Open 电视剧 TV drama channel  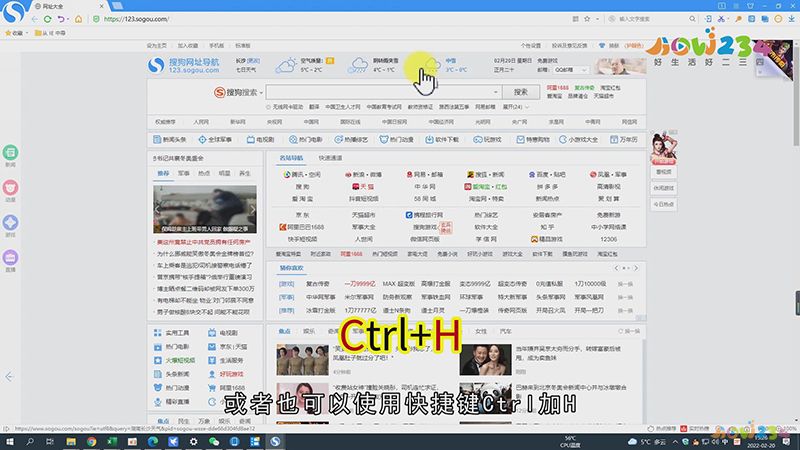(261, 139)
